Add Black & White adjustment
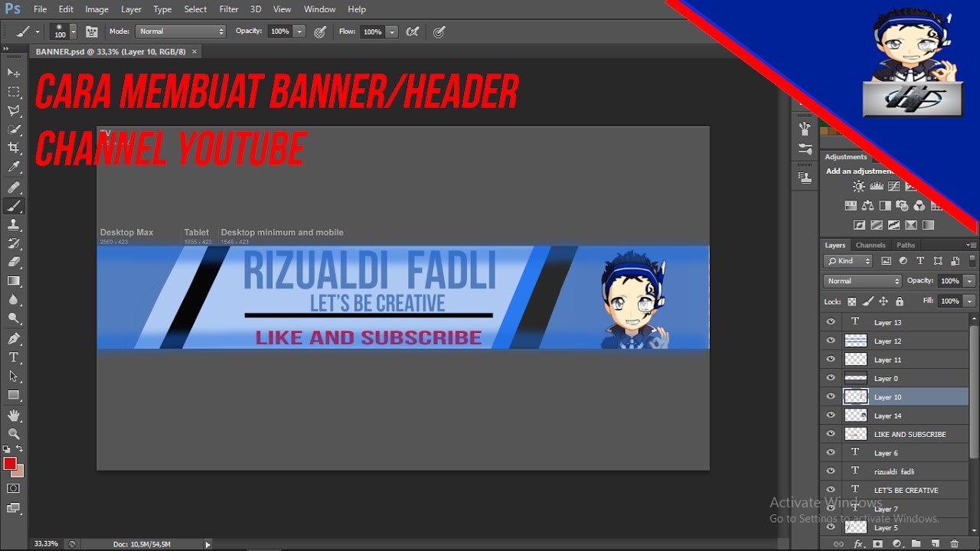Screen dimensions: 980x551 [885, 206]
